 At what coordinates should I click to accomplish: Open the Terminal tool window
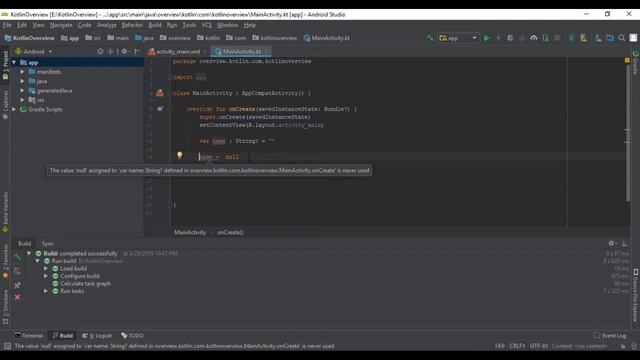point(29,336)
